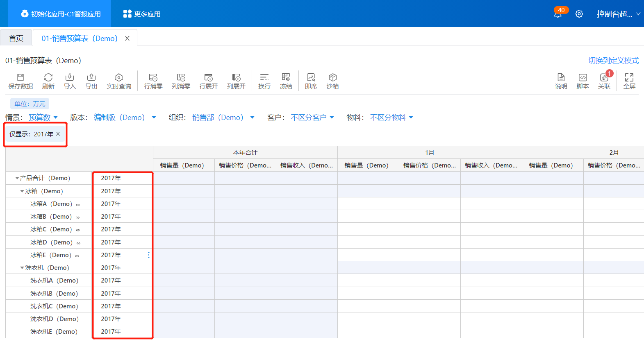Switch to the 首页 tab
This screenshot has width=644, height=362.
click(x=16, y=38)
